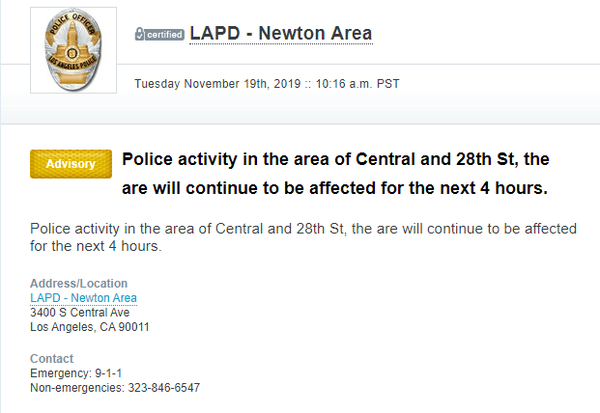The width and height of the screenshot is (600, 413).
Task: Click the Los Angeles, CA 90011 line
Action: tap(90, 327)
